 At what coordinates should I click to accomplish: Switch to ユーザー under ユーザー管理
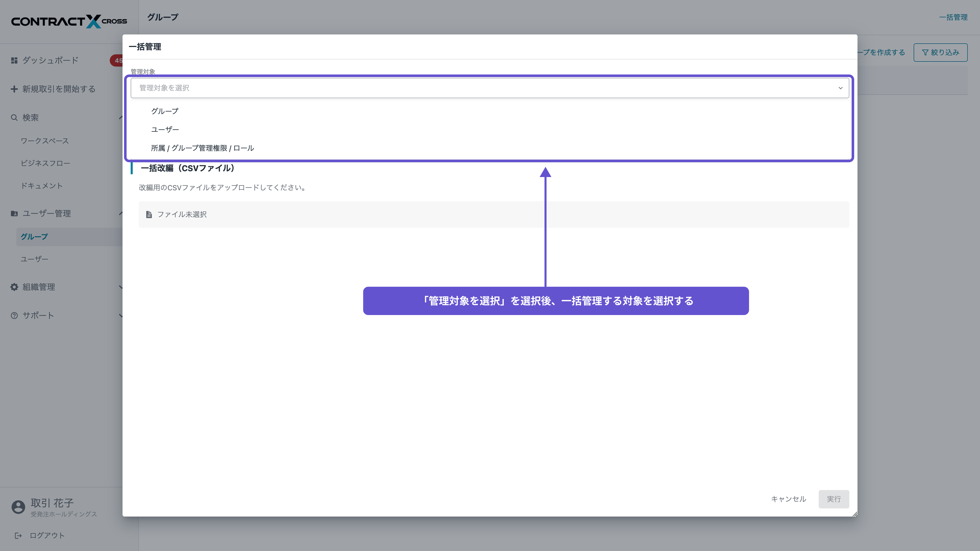34,259
